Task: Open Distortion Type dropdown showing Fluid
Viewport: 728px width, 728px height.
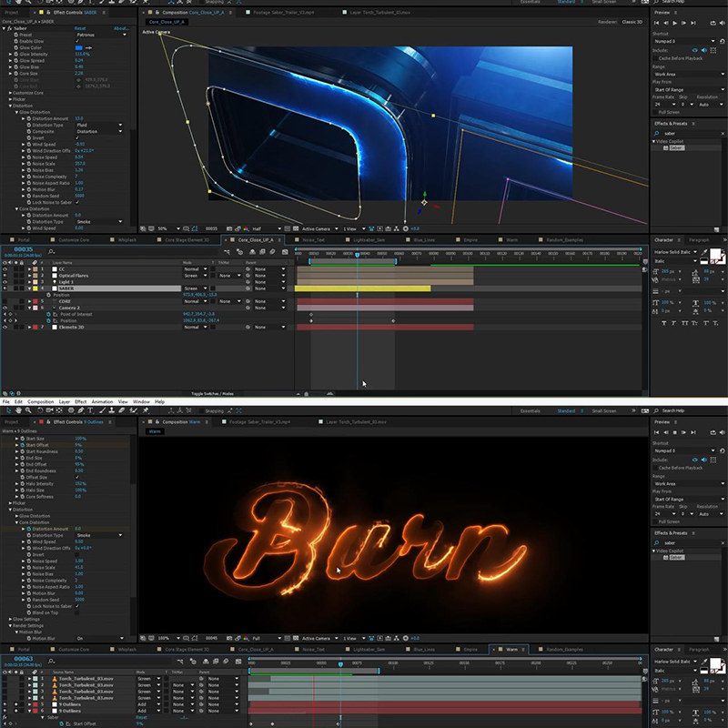Action: point(99,125)
